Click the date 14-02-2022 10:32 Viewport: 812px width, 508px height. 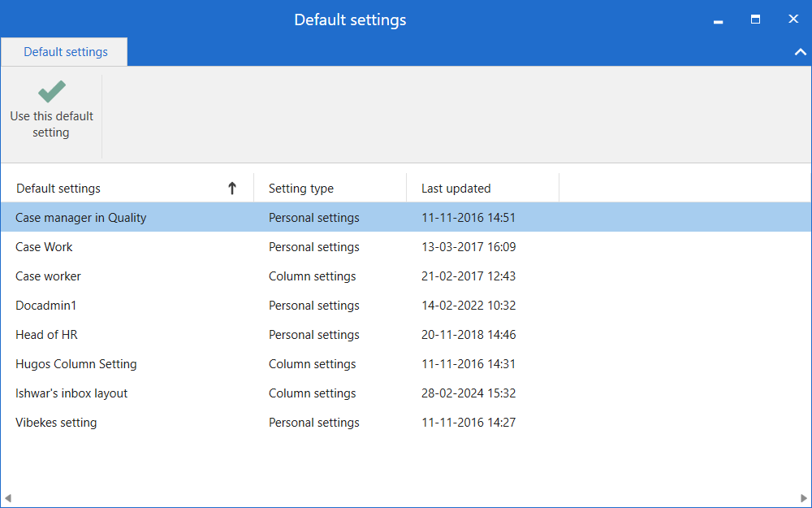pyautogui.click(x=469, y=306)
